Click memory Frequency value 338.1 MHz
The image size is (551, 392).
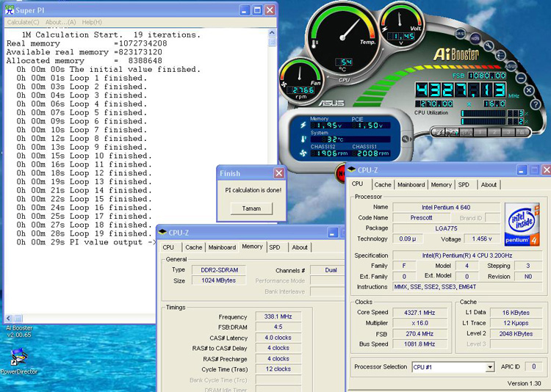(x=278, y=316)
